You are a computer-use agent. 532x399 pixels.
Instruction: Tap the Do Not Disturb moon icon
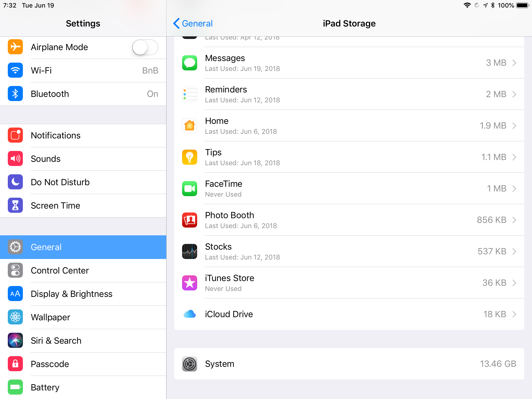tap(15, 182)
